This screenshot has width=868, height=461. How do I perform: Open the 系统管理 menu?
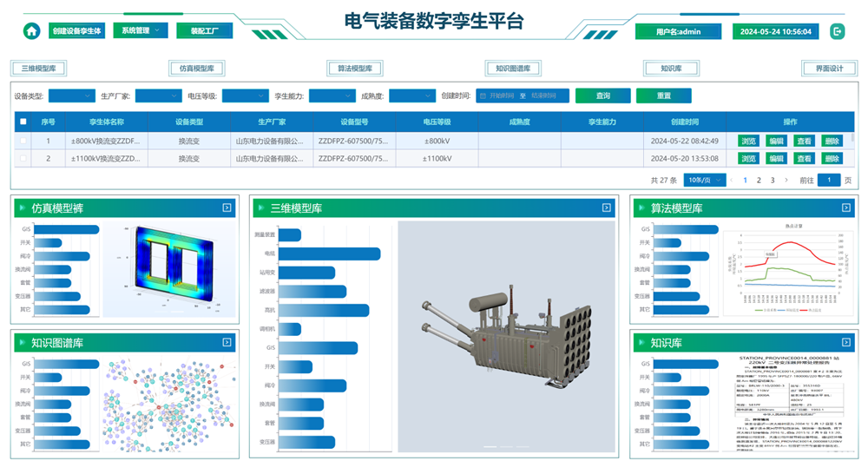click(141, 30)
